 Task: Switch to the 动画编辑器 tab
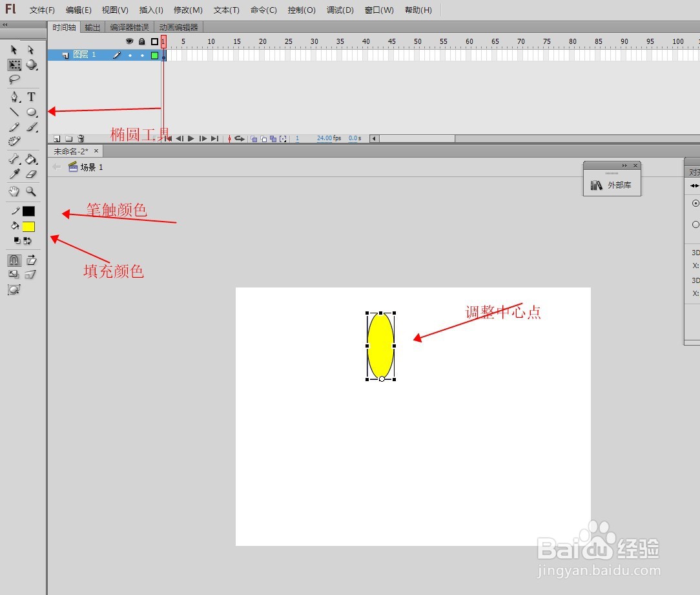tap(178, 27)
